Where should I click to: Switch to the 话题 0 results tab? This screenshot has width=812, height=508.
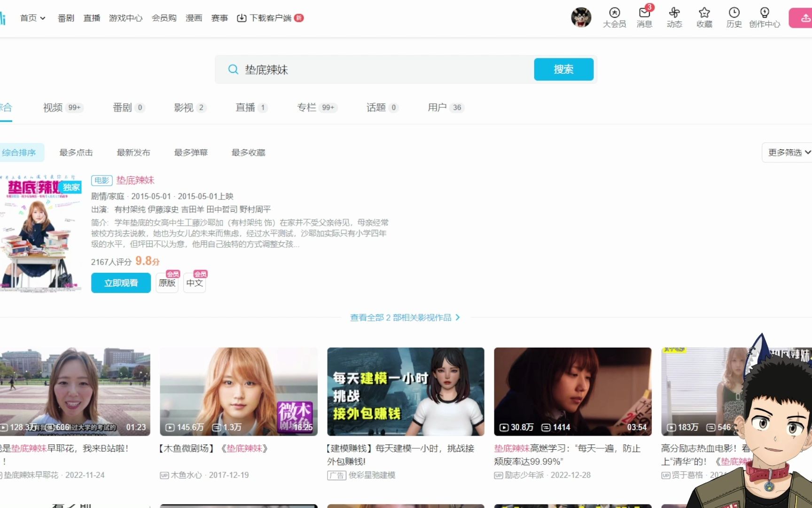(x=383, y=108)
